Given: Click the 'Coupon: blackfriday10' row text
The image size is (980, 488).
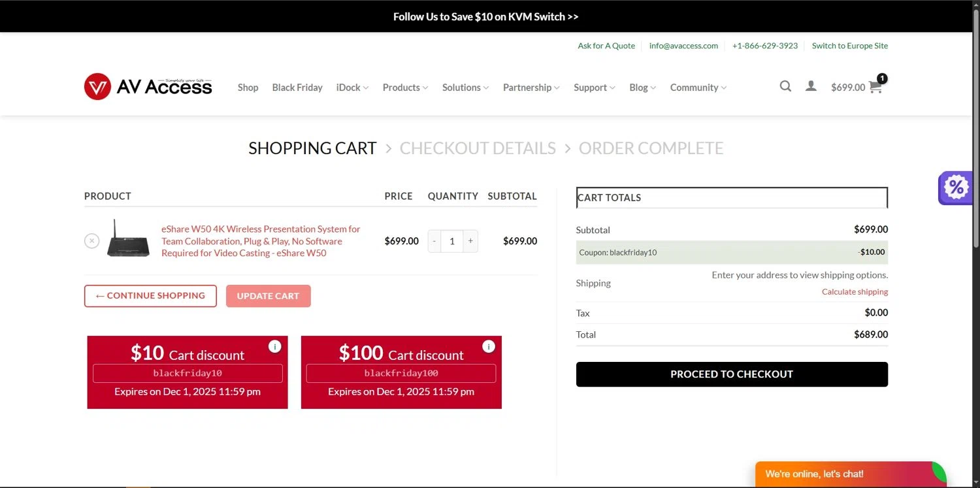Looking at the screenshot, I should (618, 252).
